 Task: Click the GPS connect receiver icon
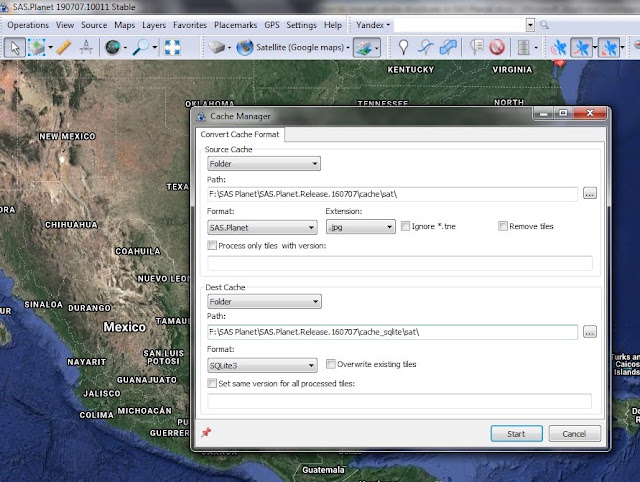pos(559,48)
